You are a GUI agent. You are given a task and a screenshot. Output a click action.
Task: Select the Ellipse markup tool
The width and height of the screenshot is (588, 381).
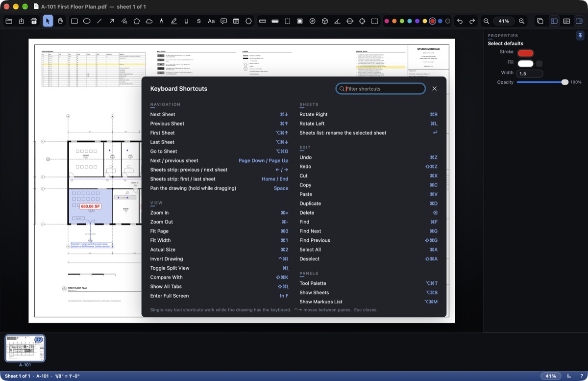pos(87,21)
